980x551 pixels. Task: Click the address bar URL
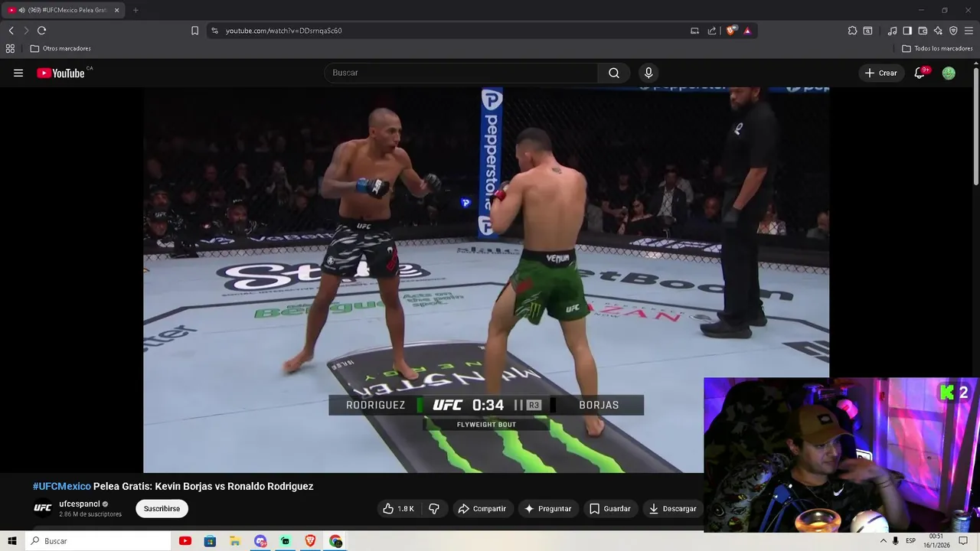pyautogui.click(x=283, y=31)
